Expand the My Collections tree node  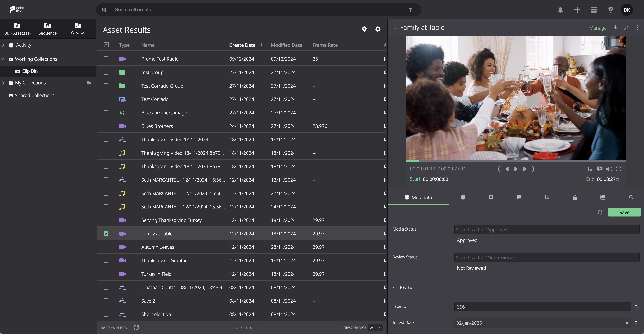pos(3,83)
